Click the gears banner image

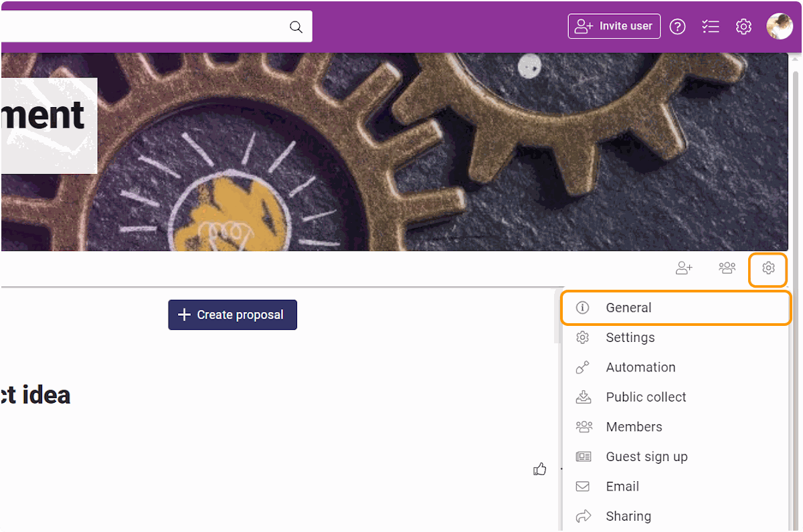pyautogui.click(x=395, y=152)
